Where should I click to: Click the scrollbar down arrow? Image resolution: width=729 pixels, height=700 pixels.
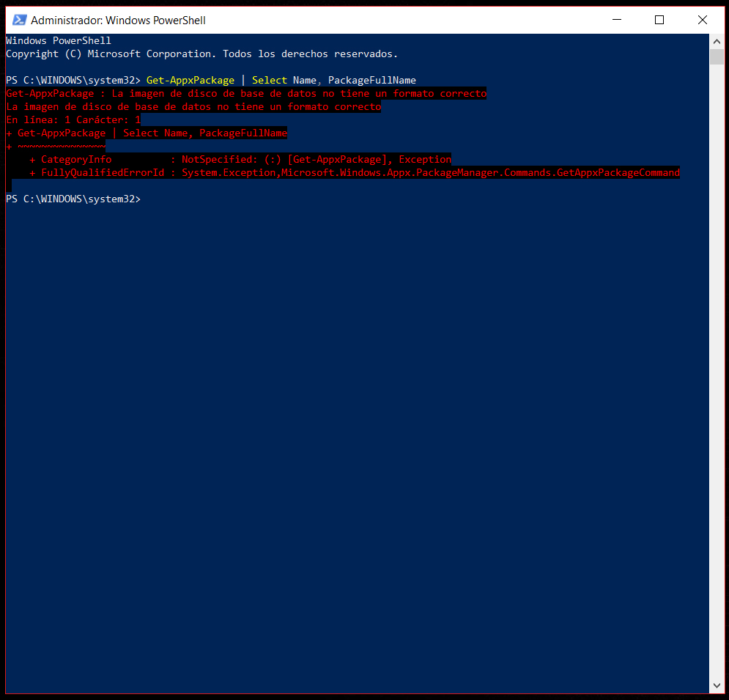(x=717, y=685)
